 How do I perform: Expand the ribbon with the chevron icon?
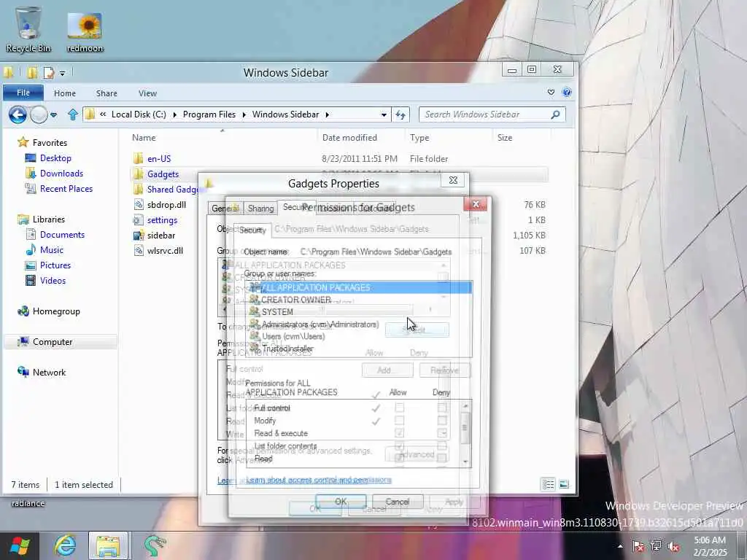551,93
